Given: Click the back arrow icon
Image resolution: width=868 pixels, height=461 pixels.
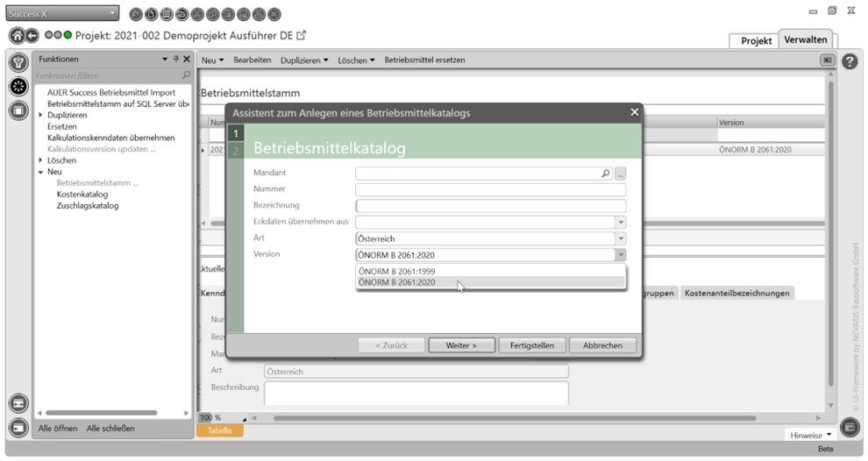Looking at the screenshot, I should [32, 36].
